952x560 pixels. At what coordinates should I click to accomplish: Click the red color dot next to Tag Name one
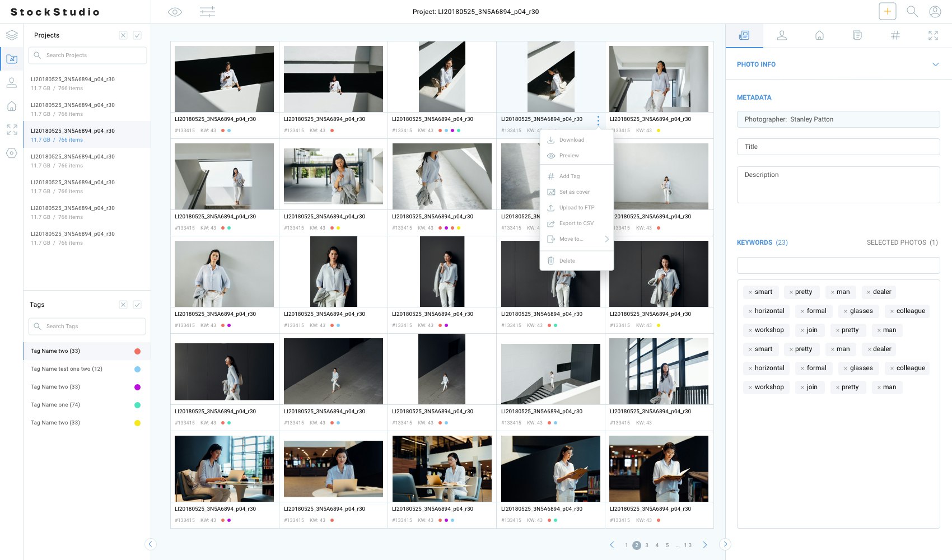click(x=138, y=405)
